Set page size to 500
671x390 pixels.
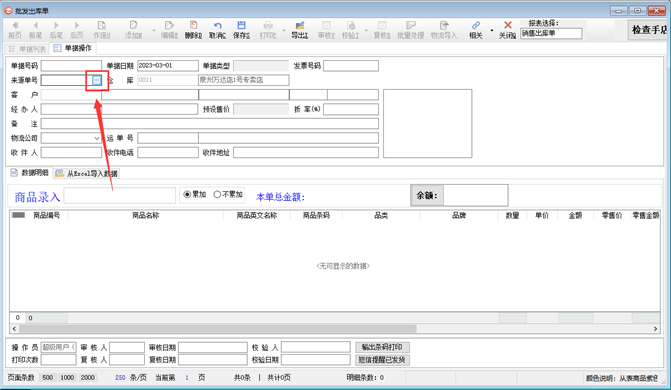pos(48,378)
